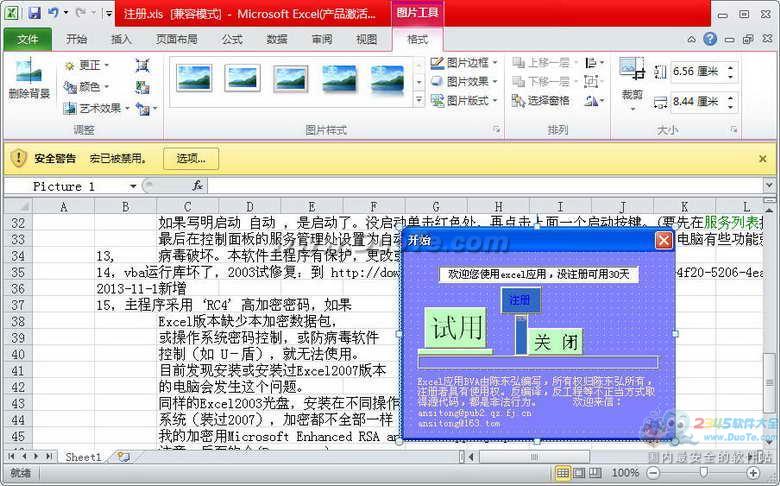This screenshot has width=780, height=486.
Task: Switch to the Review (审阅) tab
Action: click(x=322, y=39)
